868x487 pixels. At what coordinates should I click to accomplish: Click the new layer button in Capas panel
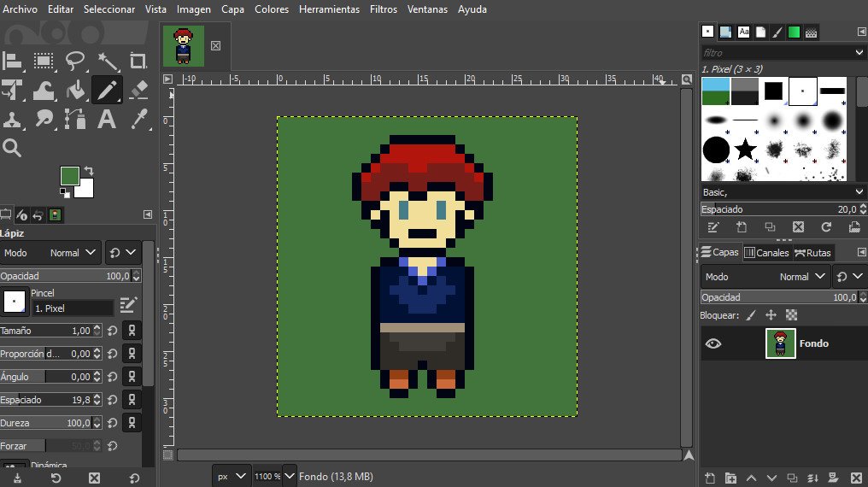coord(709,477)
